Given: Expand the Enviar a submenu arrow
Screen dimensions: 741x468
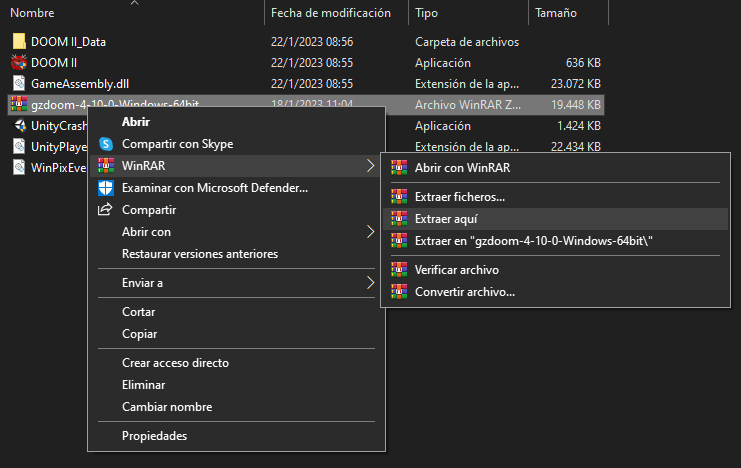Looking at the screenshot, I should coord(370,283).
